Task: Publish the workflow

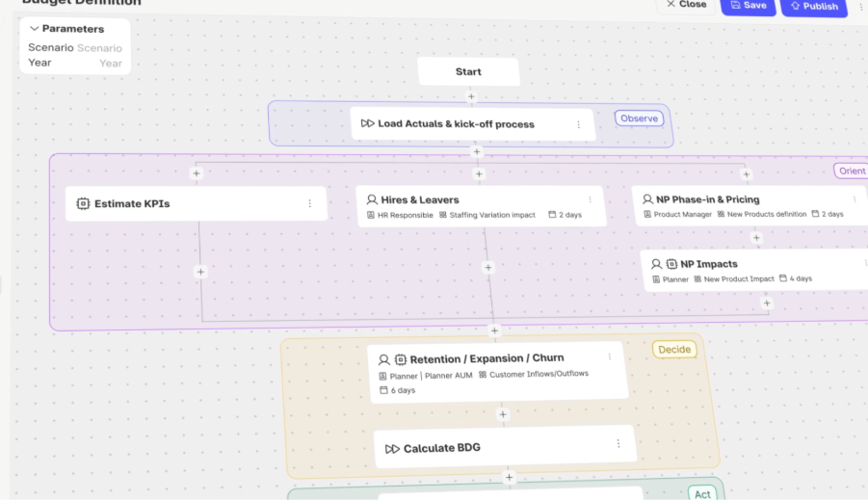Action: coord(814,7)
